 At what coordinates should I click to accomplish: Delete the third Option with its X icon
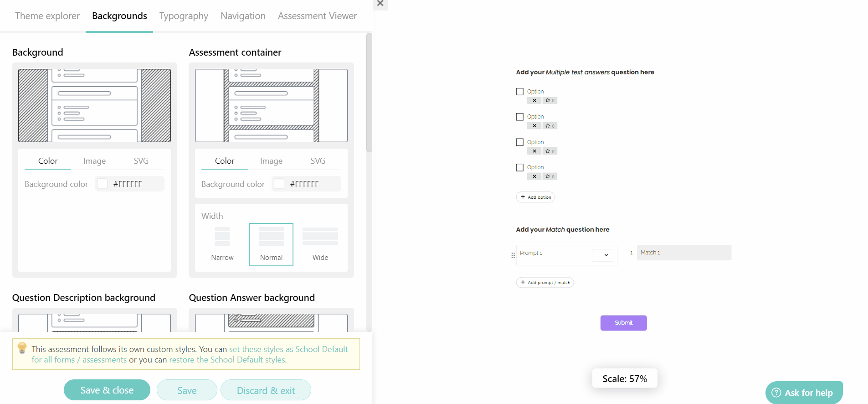(534, 151)
